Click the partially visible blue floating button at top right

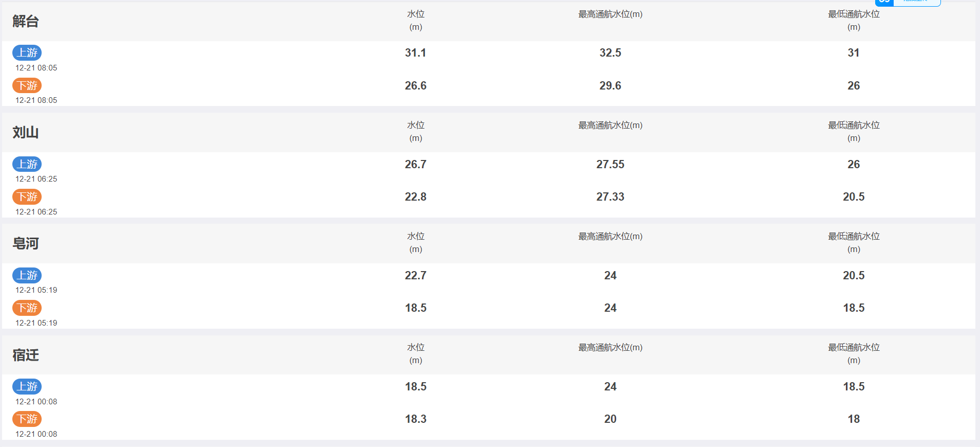[x=908, y=3]
